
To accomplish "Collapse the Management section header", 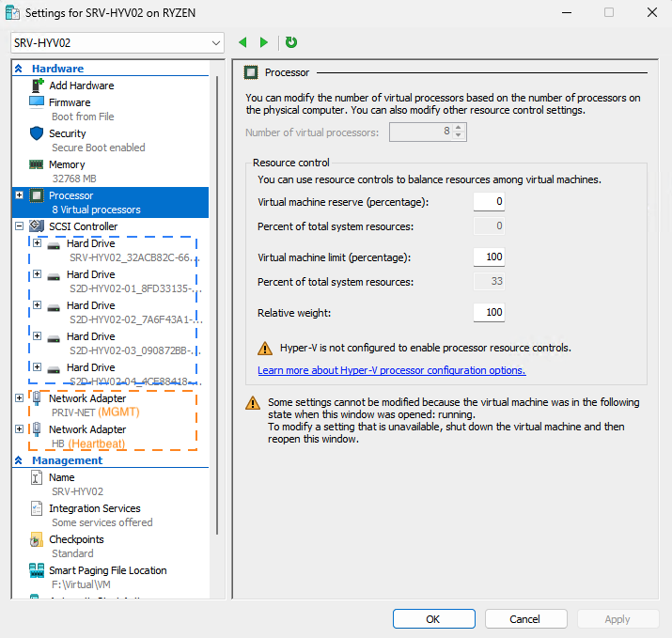I will coord(18,460).
